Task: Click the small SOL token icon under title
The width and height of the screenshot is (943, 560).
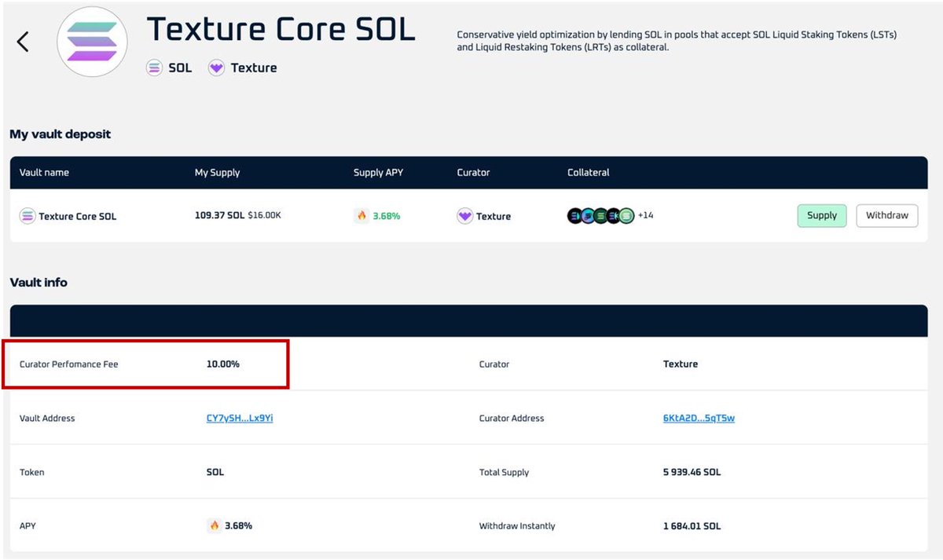Action: coord(154,68)
